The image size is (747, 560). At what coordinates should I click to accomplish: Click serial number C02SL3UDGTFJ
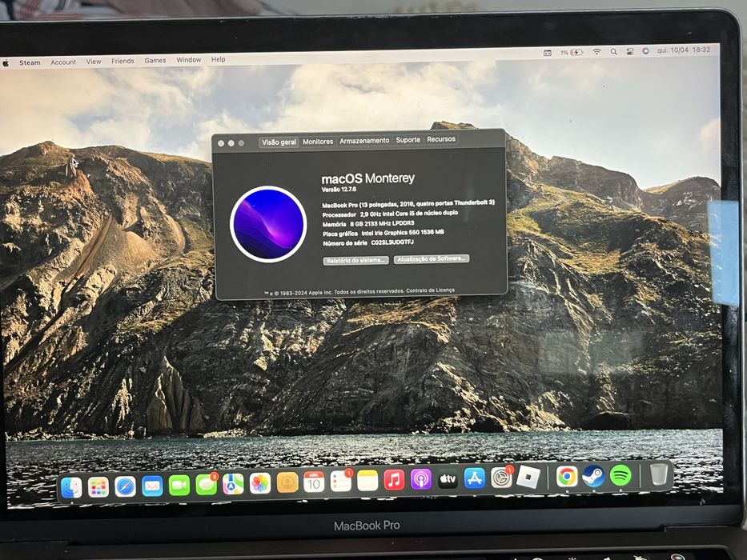(x=392, y=242)
